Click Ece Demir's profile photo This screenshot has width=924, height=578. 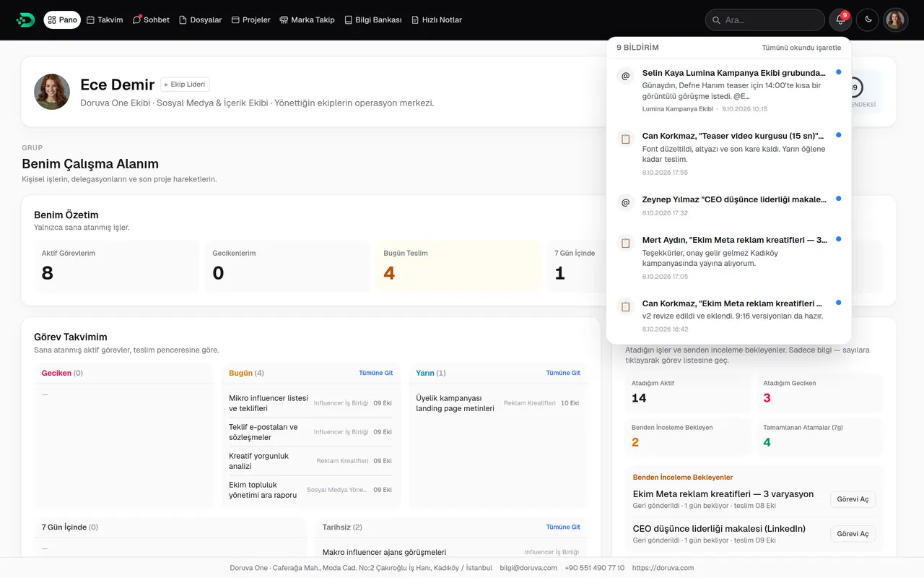click(x=52, y=92)
